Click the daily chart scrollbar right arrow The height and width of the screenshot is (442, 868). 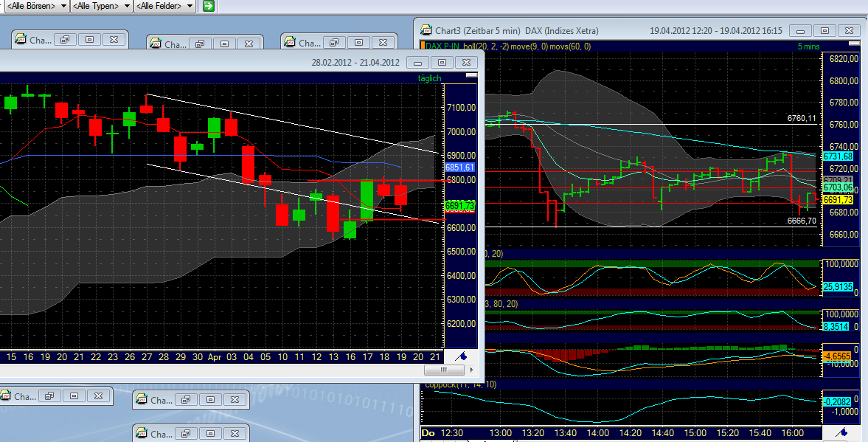[471, 370]
